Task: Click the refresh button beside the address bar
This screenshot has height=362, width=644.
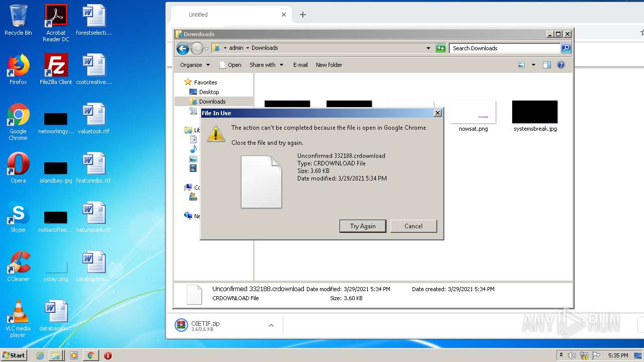Action: coord(441,48)
